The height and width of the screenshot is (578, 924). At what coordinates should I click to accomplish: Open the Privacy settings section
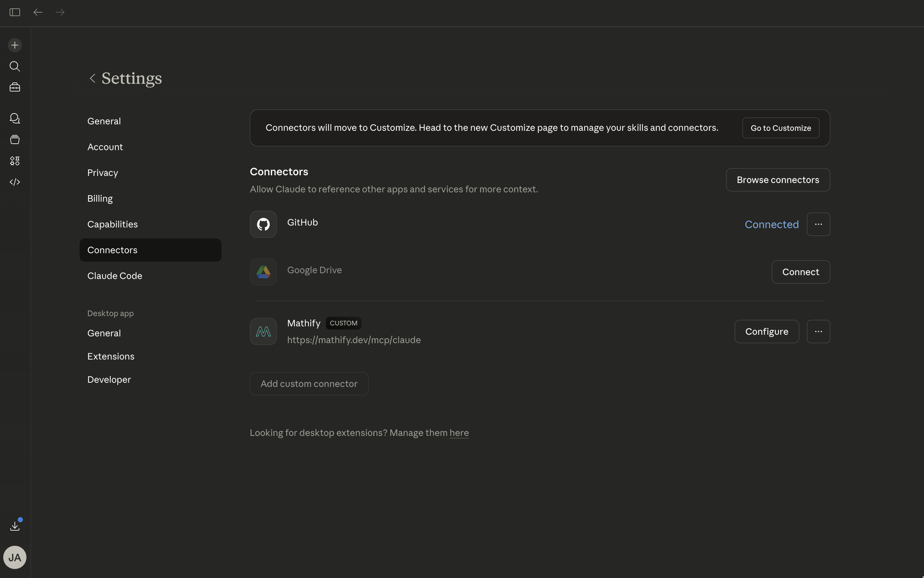[x=103, y=173]
